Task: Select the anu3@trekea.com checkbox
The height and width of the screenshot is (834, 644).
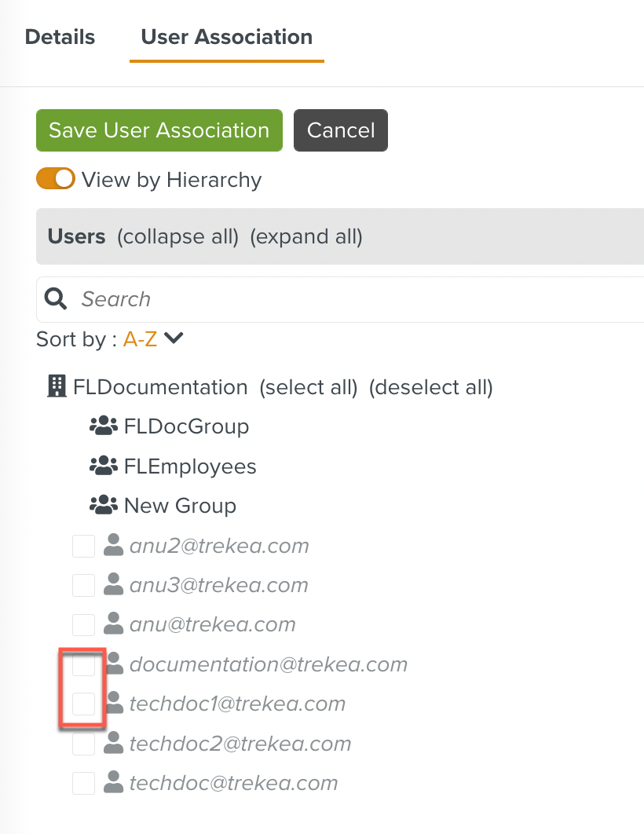Action: (x=83, y=585)
